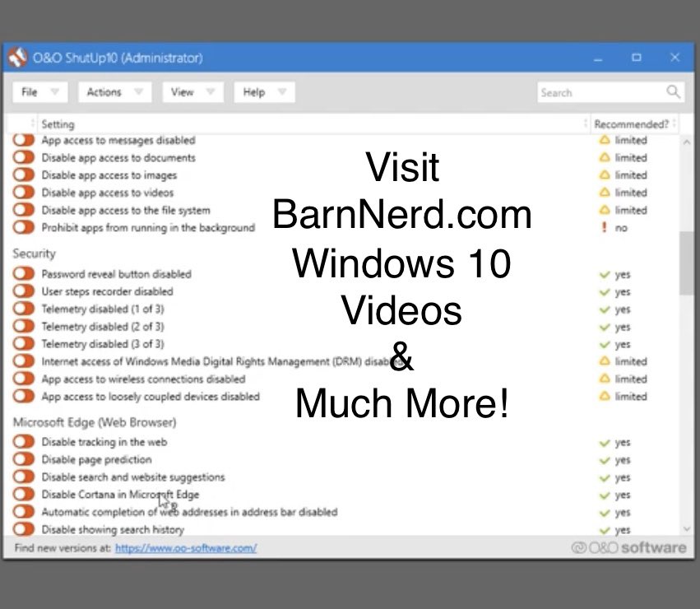
Task: Toggle 'Telemetry disabled (2 of 3)' switch
Action: [x=24, y=326]
